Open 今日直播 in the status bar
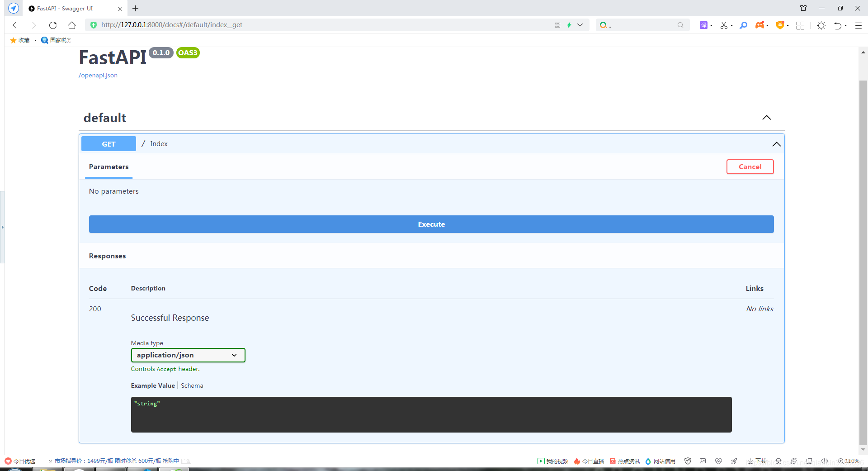The image size is (868, 471). tap(589, 461)
